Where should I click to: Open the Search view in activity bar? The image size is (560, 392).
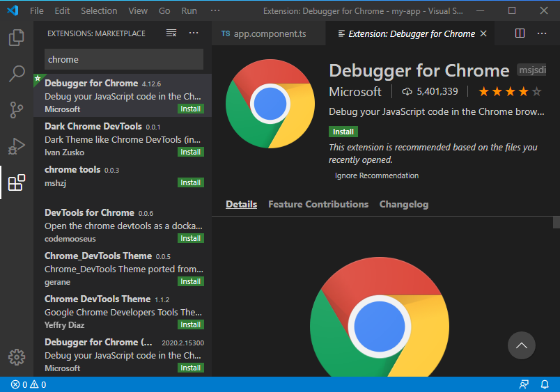tap(17, 74)
